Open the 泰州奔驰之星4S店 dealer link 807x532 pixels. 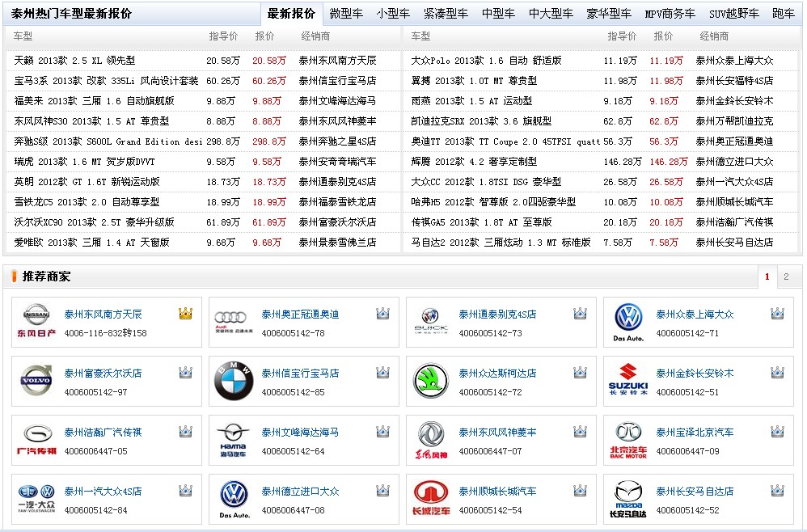tap(337, 141)
